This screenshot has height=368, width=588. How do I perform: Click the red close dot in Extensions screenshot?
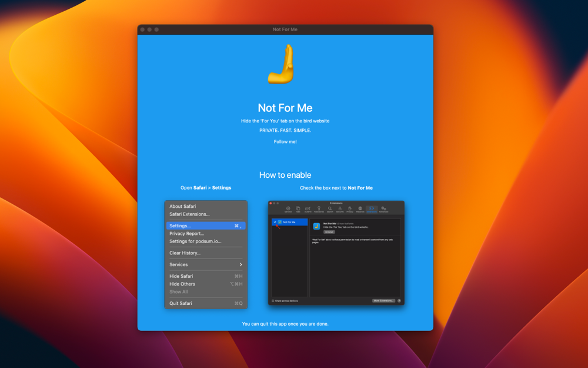coord(270,203)
